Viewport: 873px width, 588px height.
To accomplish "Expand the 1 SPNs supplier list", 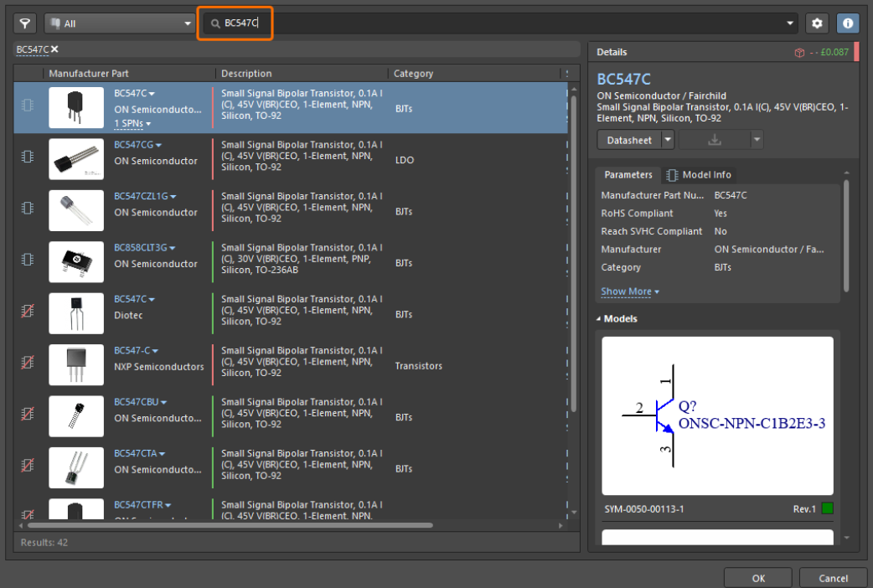I will coord(132,124).
